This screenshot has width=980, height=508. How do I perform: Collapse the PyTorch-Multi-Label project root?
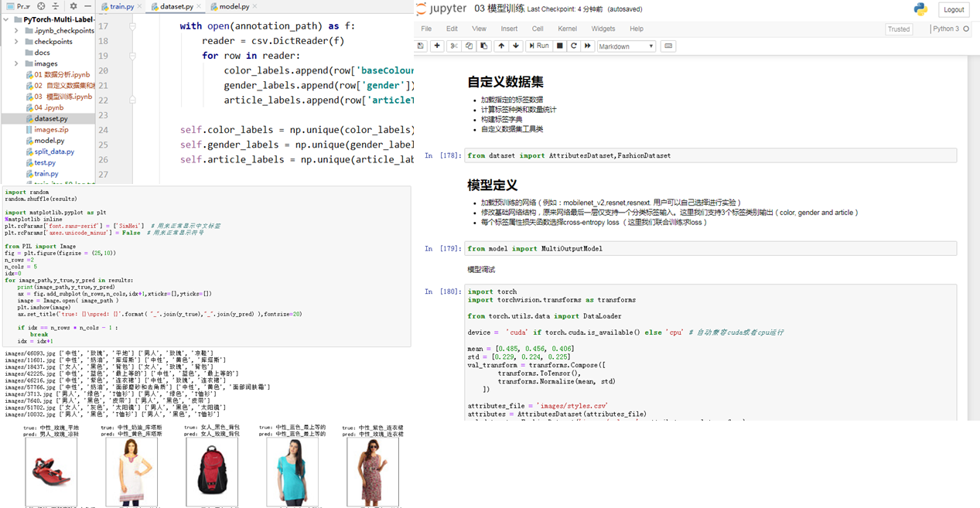point(7,20)
